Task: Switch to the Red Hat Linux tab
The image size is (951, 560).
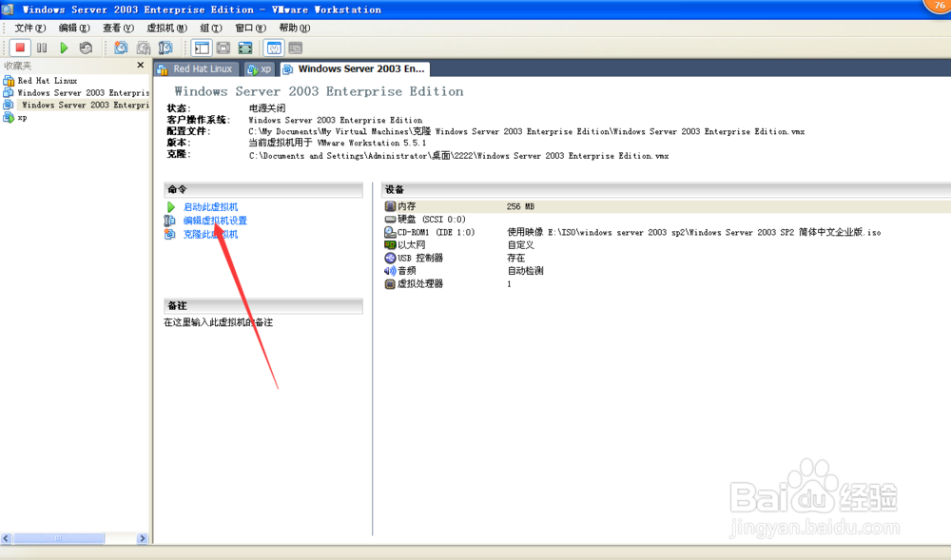Action: [x=197, y=69]
